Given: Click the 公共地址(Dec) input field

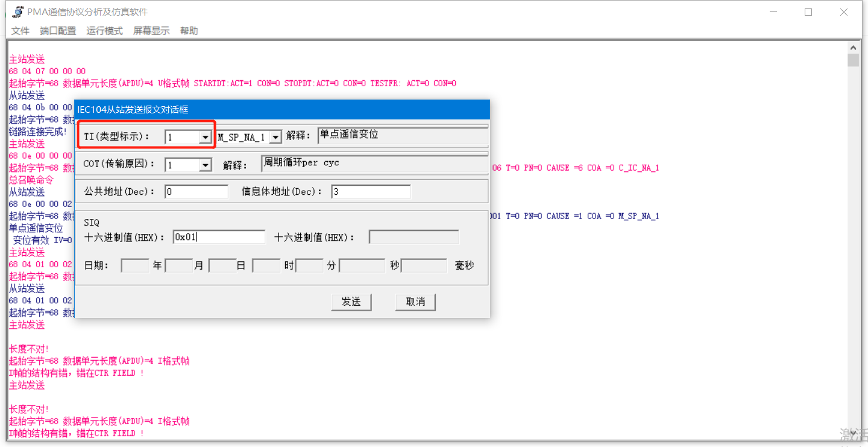Looking at the screenshot, I should (197, 192).
